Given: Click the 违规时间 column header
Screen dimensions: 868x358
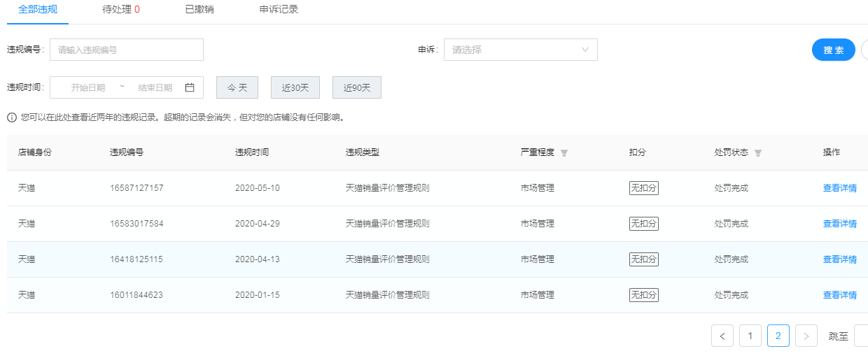Looking at the screenshot, I should 252,152.
